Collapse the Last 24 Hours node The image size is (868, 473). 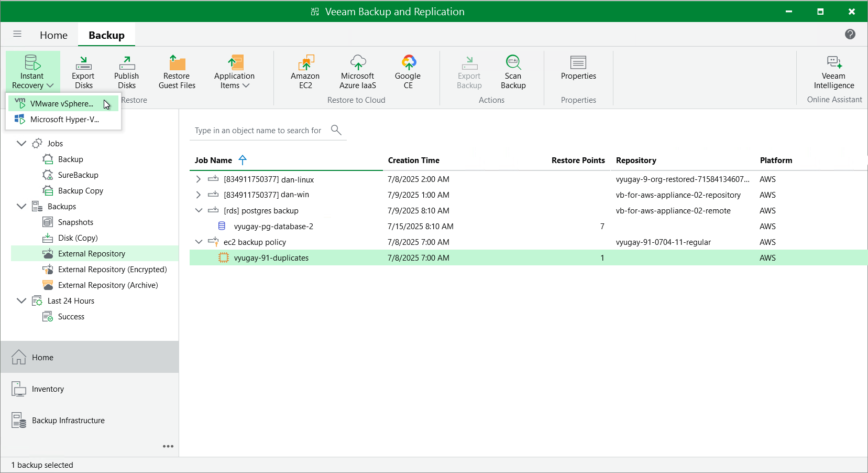[21, 300]
